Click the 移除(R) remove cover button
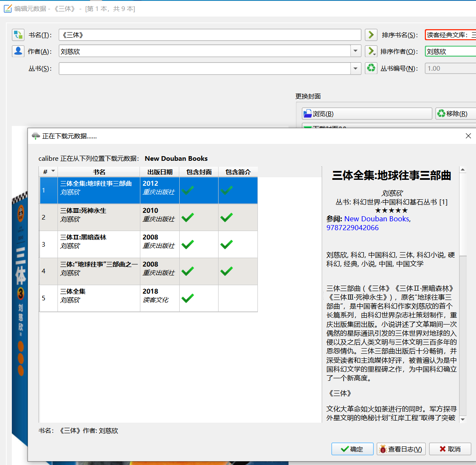This screenshot has width=476, height=465. (456, 114)
